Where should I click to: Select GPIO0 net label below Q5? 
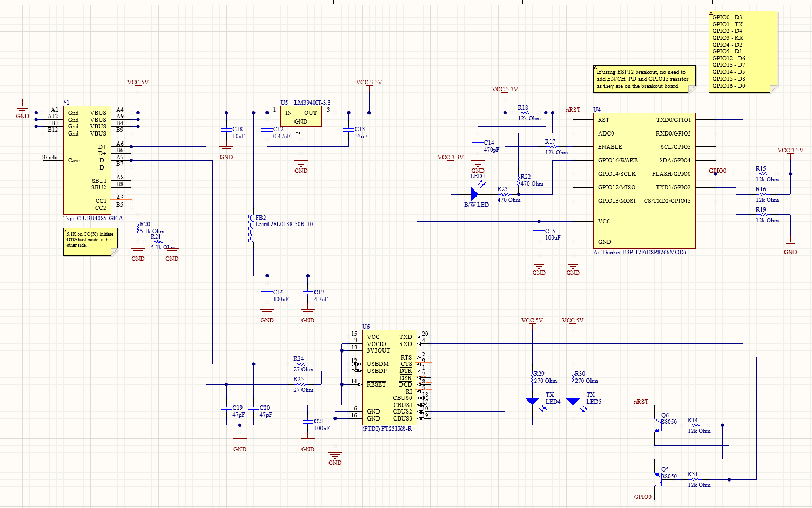pos(643,497)
